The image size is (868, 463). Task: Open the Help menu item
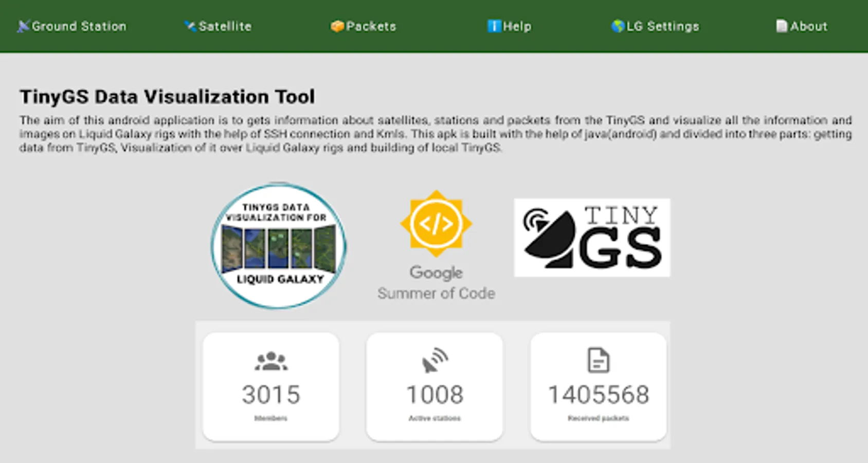(x=509, y=26)
